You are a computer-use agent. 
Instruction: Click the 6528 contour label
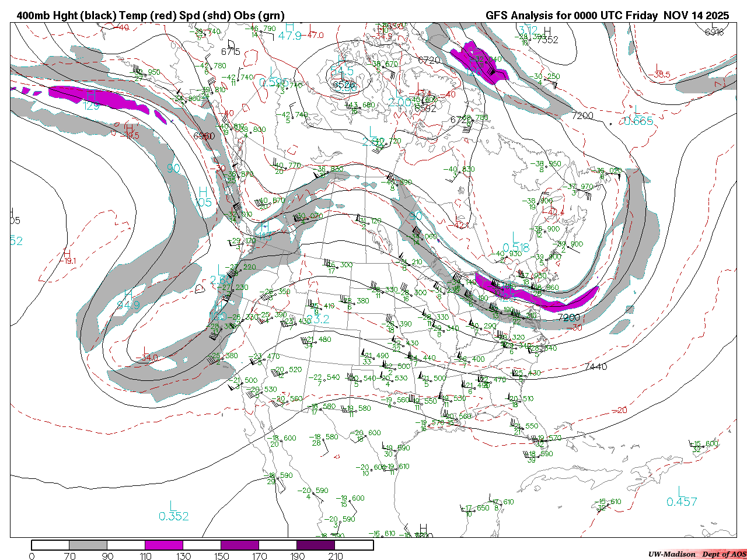tap(344, 85)
